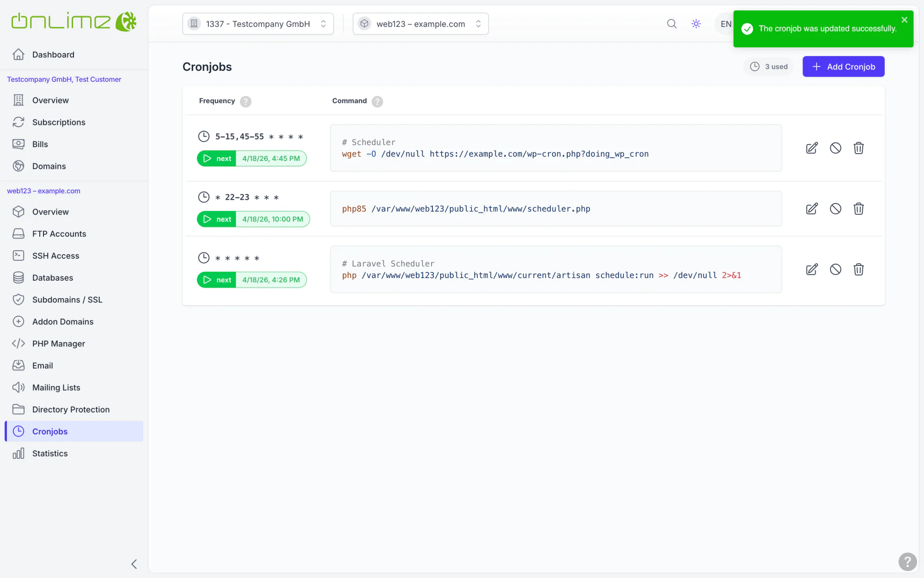Edit the wget wp-cron cronjob
Screen dimensions: 924x578
coord(812,148)
